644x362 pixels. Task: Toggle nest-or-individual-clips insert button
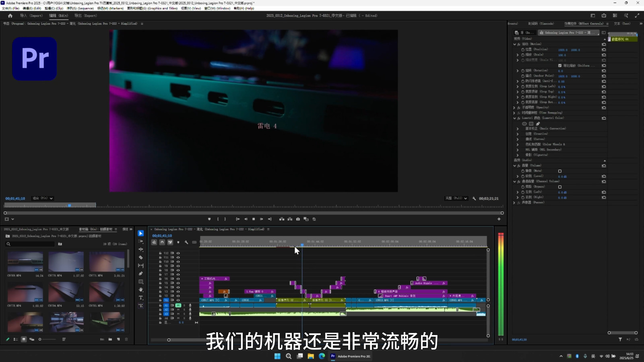click(x=154, y=242)
